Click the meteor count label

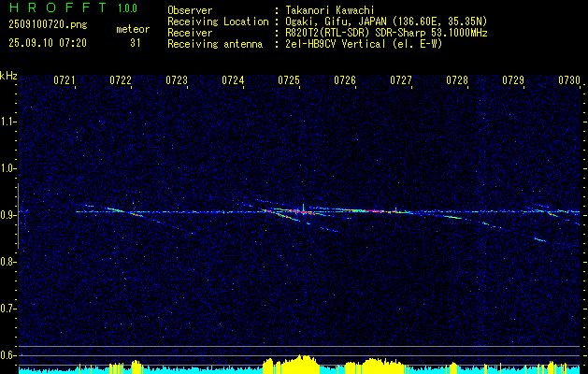[133, 29]
